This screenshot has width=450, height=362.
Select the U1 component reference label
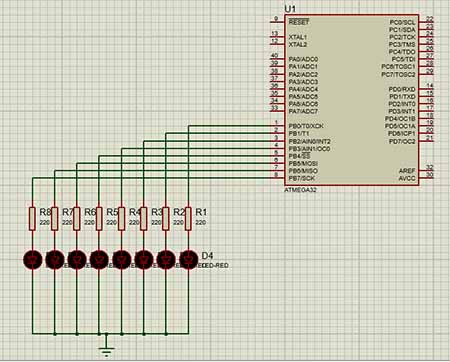(290, 9)
